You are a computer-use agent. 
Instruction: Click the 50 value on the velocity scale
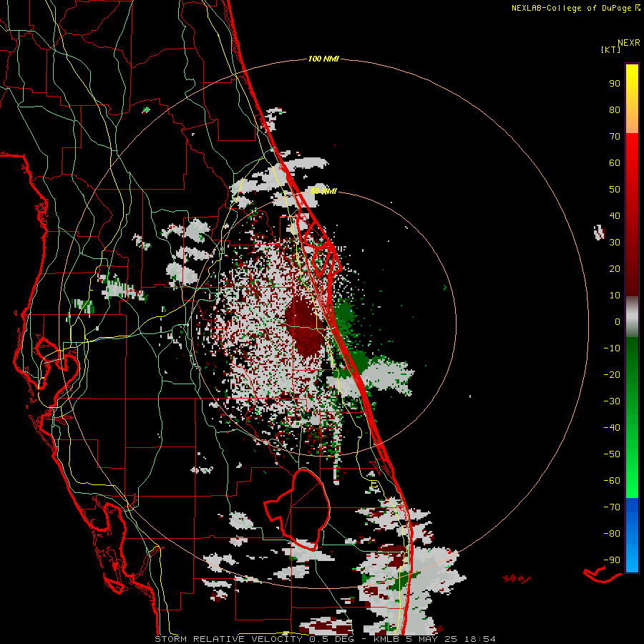[615, 190]
